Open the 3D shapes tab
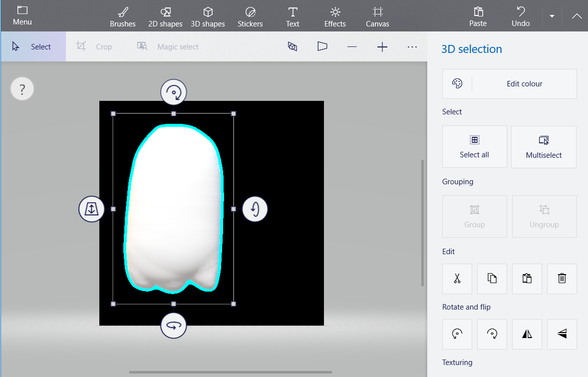588x377 pixels. (x=208, y=17)
